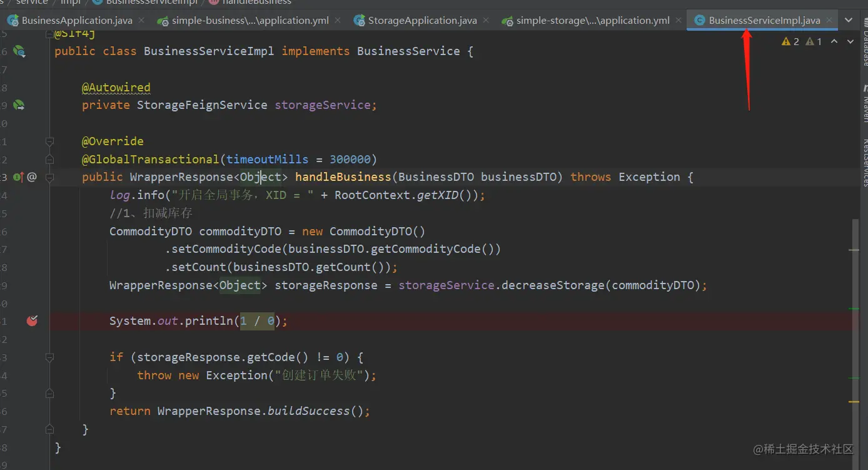This screenshot has height=470, width=868.
Task: Open the StorageApplication.java tab
Action: 422,20
